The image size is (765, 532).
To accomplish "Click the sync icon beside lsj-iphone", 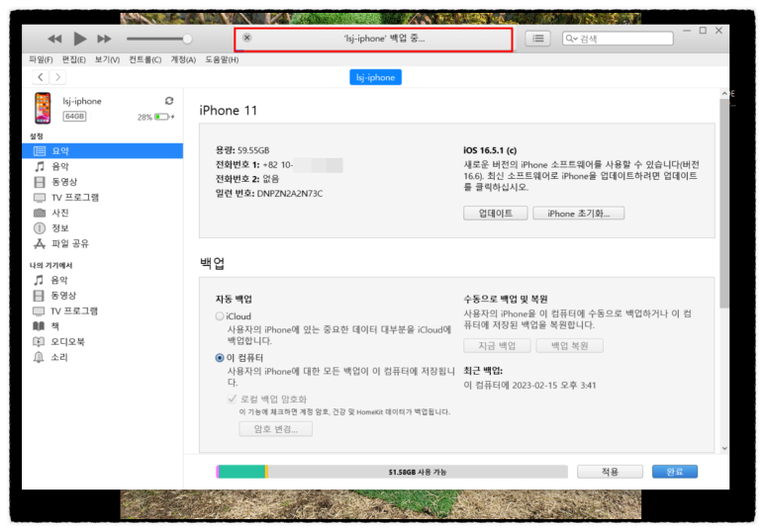I will [169, 101].
